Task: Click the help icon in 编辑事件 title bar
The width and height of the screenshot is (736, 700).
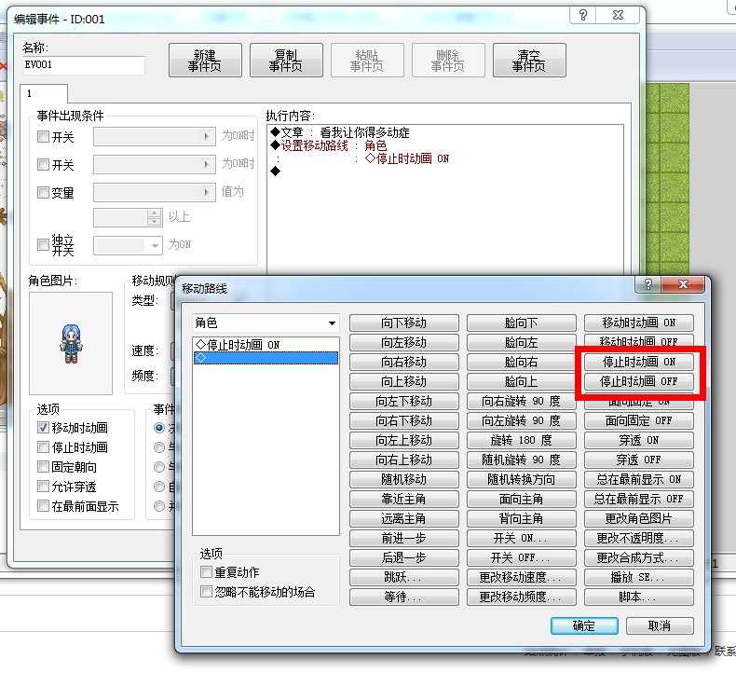Action: (583, 15)
